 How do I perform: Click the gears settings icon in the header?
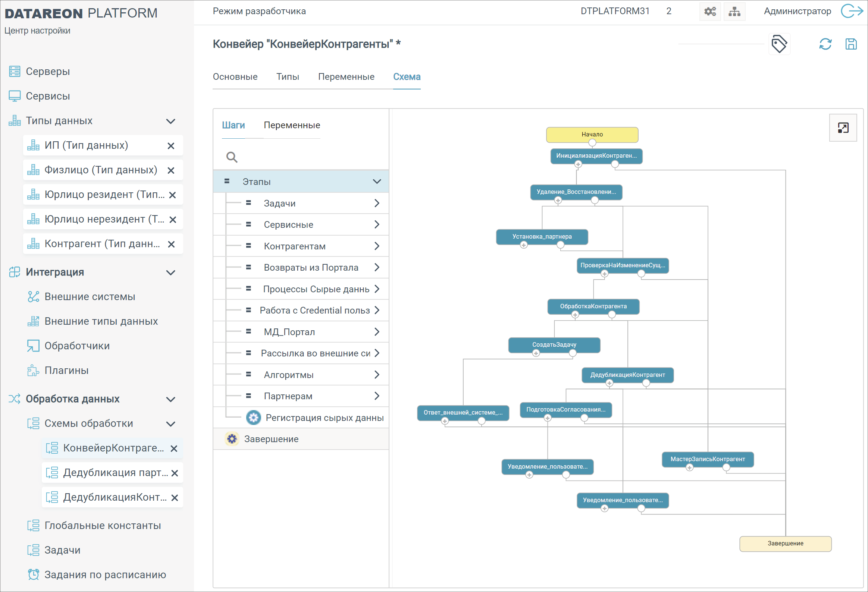[709, 11]
